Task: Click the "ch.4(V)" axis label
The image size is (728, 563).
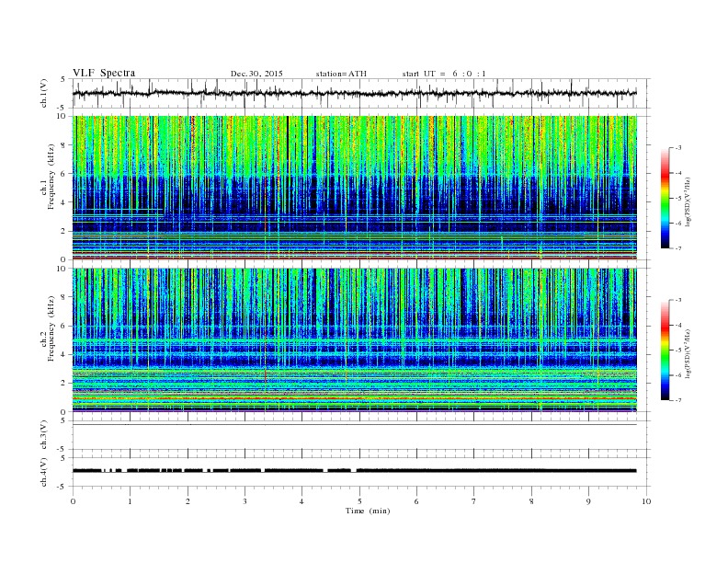Action: [44, 472]
